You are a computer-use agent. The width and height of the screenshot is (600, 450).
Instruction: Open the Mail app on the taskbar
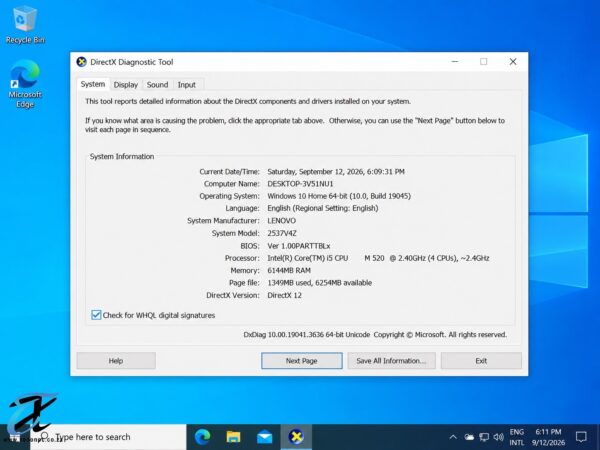coord(264,437)
